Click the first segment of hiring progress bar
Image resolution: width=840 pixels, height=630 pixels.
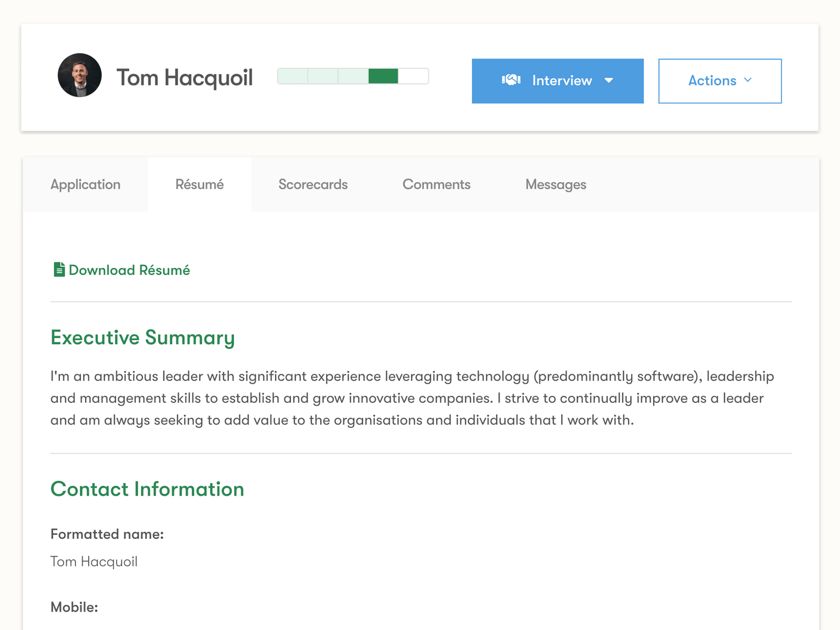292,77
